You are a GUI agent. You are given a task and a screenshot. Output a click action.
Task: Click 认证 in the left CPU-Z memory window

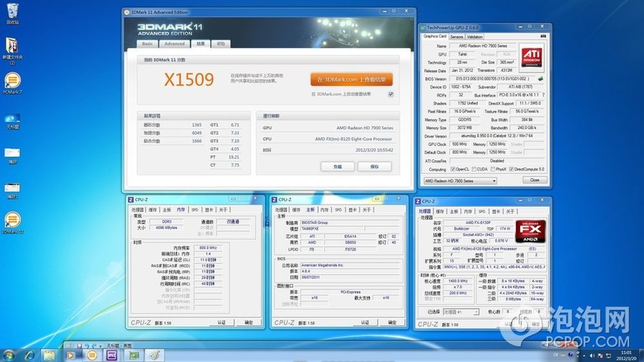point(222,323)
